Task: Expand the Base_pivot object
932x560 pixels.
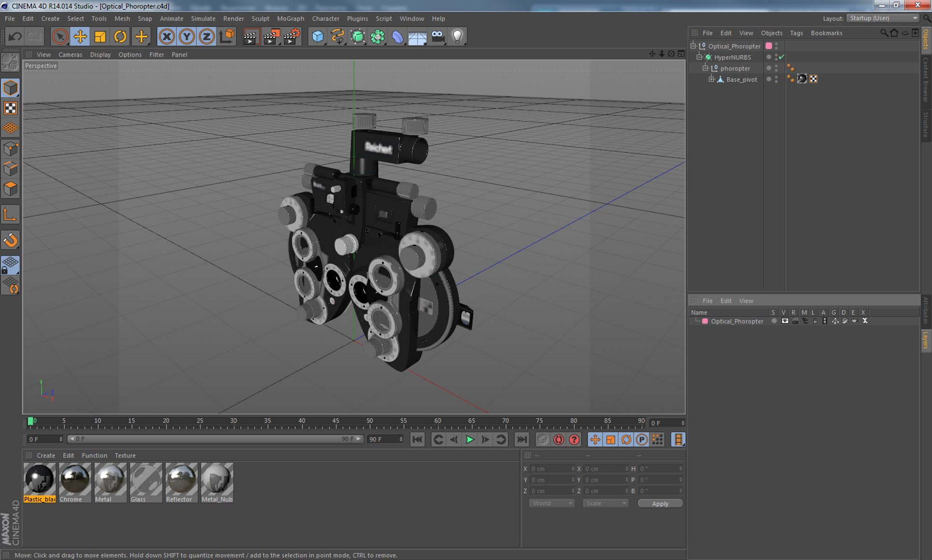Action: click(x=712, y=79)
